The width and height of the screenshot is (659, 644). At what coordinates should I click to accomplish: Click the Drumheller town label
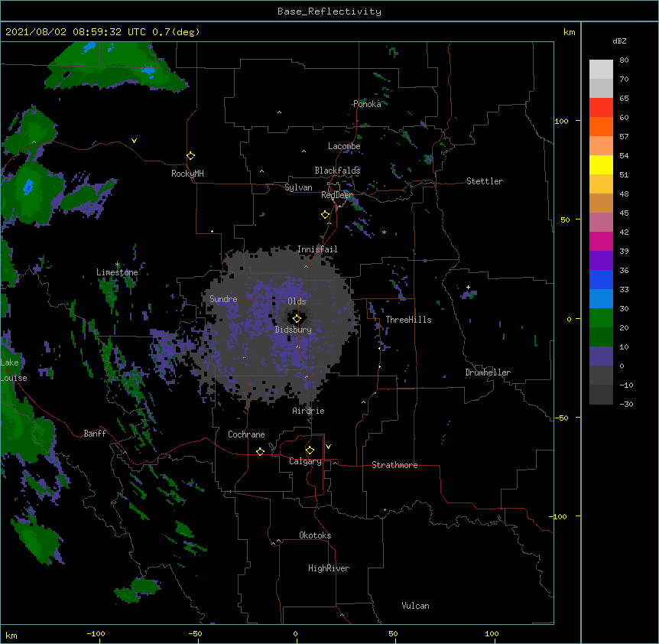coord(488,372)
